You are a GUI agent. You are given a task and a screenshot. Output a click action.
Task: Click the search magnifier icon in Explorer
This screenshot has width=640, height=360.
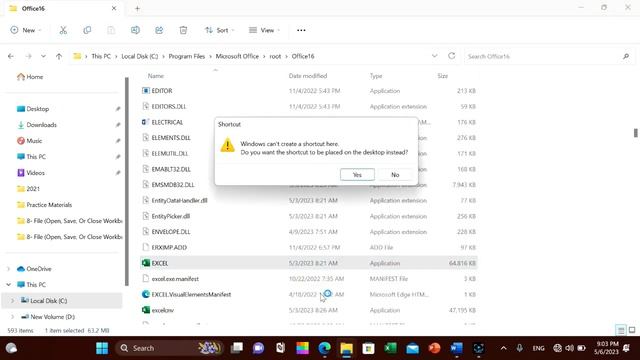pos(626,56)
